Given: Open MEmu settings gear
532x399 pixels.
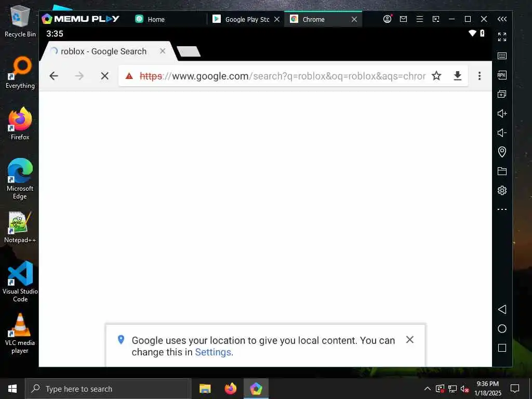Looking at the screenshot, I should coord(502,190).
